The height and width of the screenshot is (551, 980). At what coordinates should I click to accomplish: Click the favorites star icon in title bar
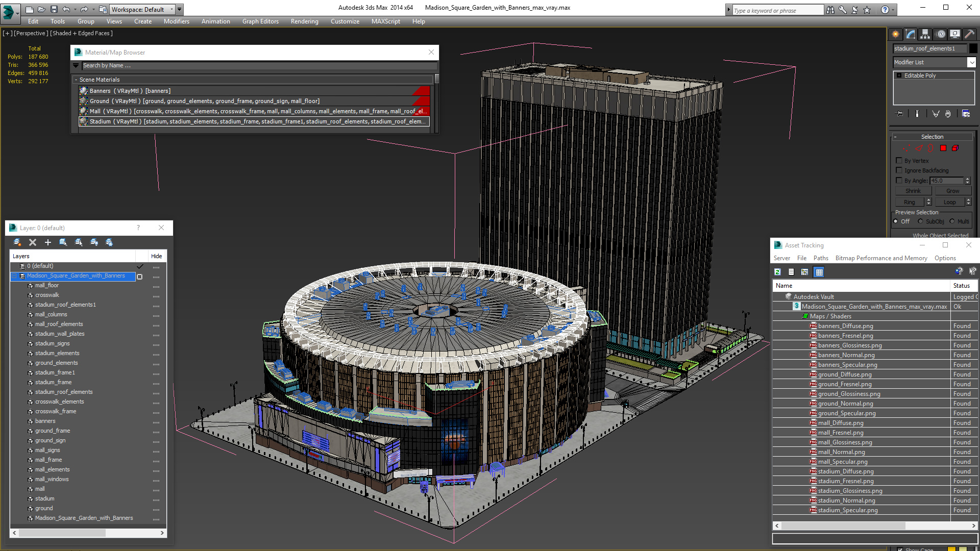click(867, 10)
